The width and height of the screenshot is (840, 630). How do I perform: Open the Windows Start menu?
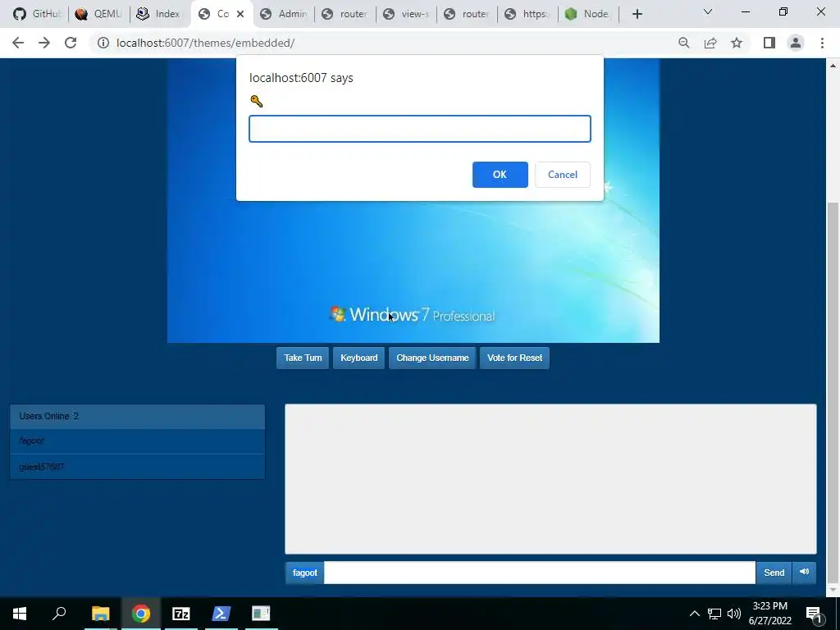pyautogui.click(x=20, y=614)
